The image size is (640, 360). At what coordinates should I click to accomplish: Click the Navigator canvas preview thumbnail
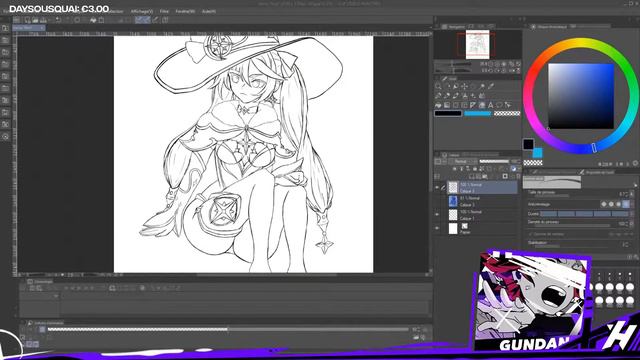coord(478,44)
